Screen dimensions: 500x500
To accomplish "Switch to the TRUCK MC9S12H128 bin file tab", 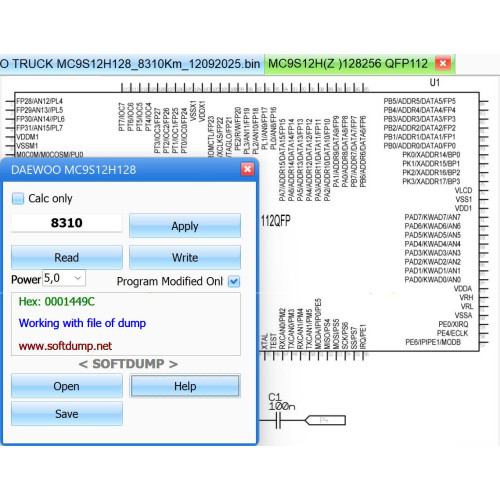I will tap(130, 64).
